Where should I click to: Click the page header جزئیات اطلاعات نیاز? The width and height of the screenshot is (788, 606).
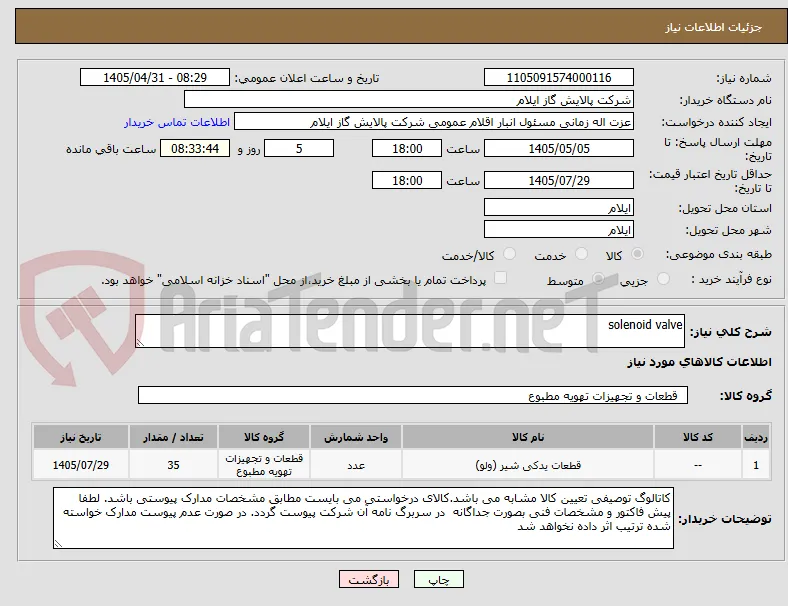(x=713, y=27)
